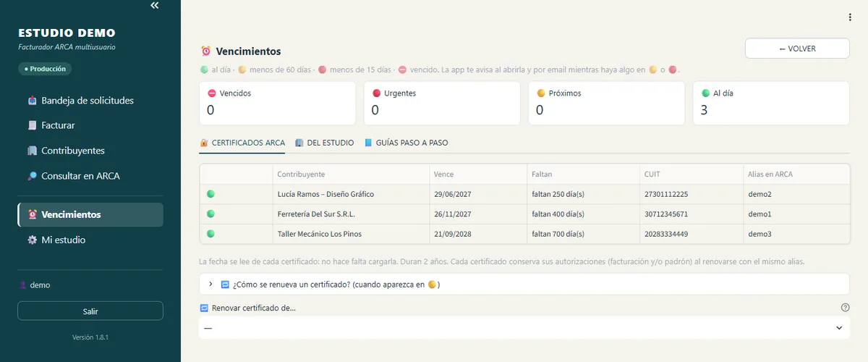Click the Vence column header
Viewport: 868px width, 362px height.
tap(477, 174)
